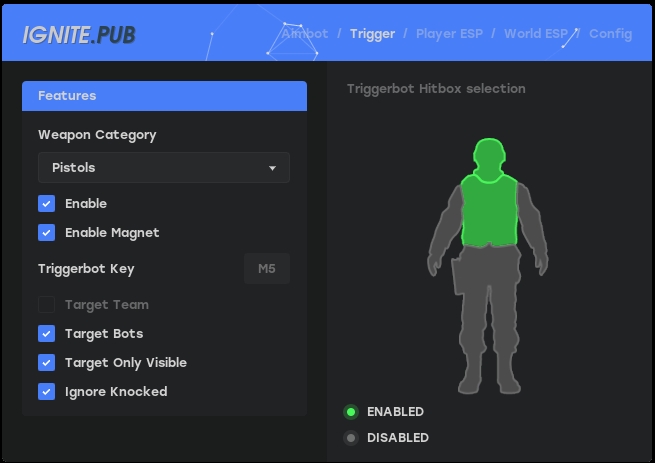The height and width of the screenshot is (463, 655).
Task: Click the green ENABLED legend dot
Action: [x=351, y=412]
